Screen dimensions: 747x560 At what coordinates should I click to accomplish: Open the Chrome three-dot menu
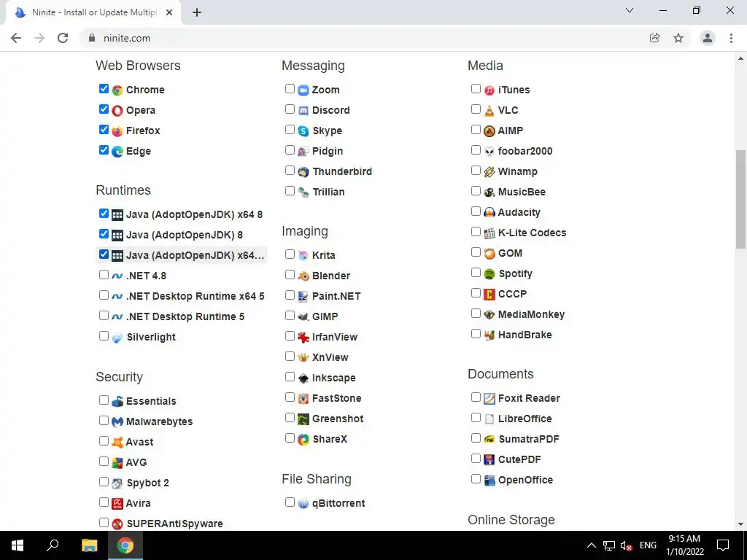[x=731, y=38]
